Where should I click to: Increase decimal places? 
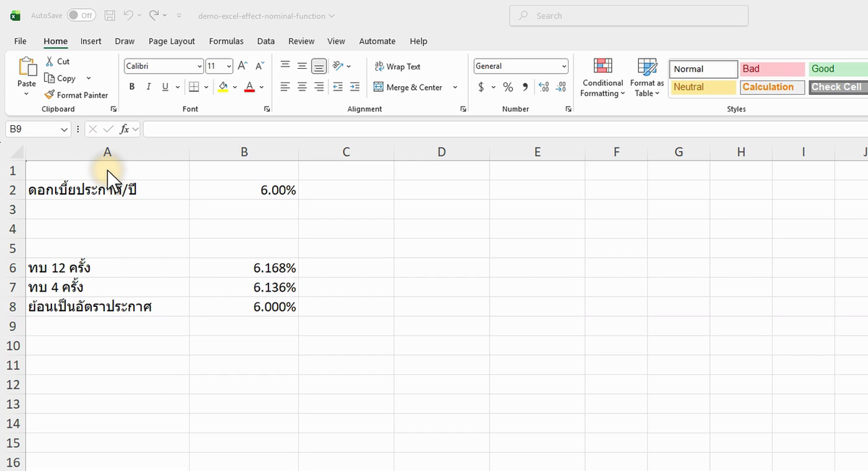544,87
